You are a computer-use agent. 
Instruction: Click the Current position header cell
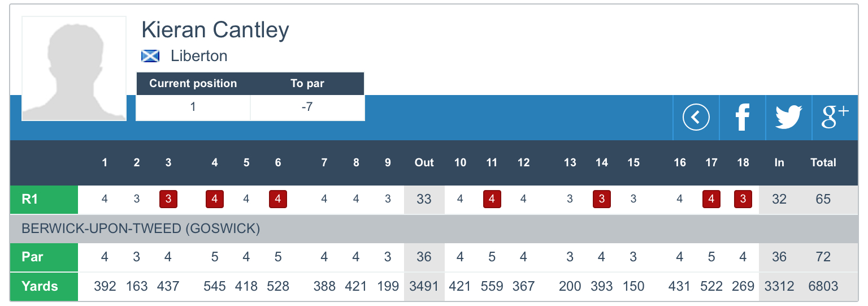193,84
